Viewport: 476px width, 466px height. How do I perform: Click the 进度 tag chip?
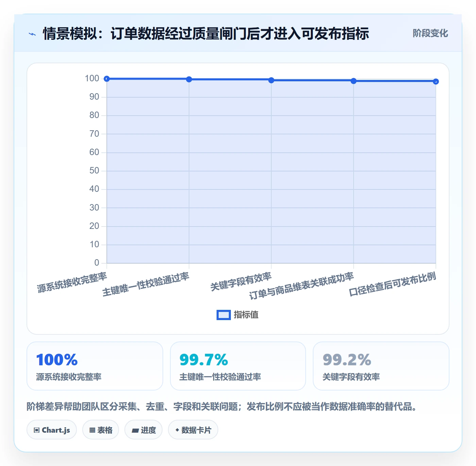point(143,430)
